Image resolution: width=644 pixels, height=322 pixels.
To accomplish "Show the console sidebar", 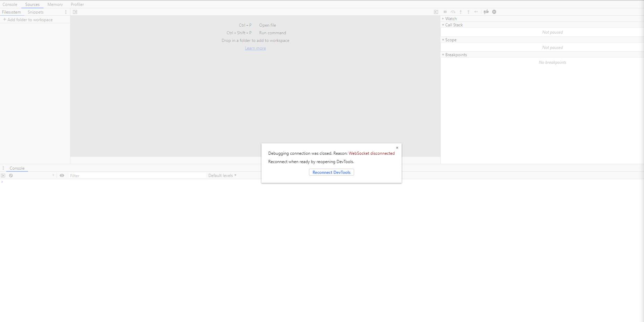I will click(x=3, y=176).
